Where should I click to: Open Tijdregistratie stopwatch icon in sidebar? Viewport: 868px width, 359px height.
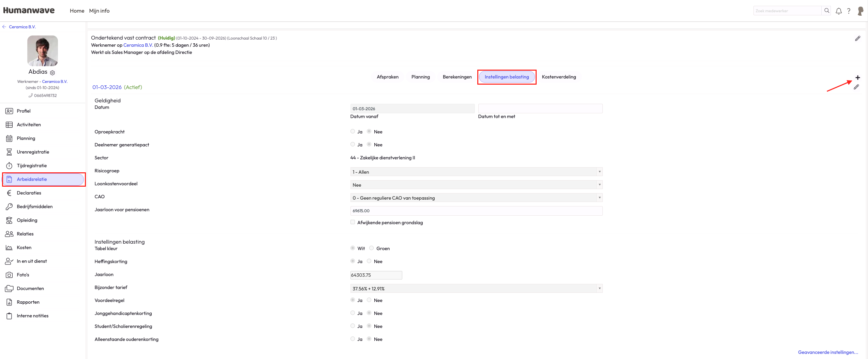point(9,166)
